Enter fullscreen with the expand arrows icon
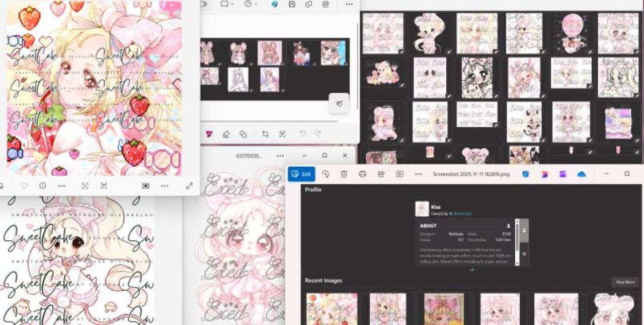This screenshot has width=644, height=325. click(189, 185)
